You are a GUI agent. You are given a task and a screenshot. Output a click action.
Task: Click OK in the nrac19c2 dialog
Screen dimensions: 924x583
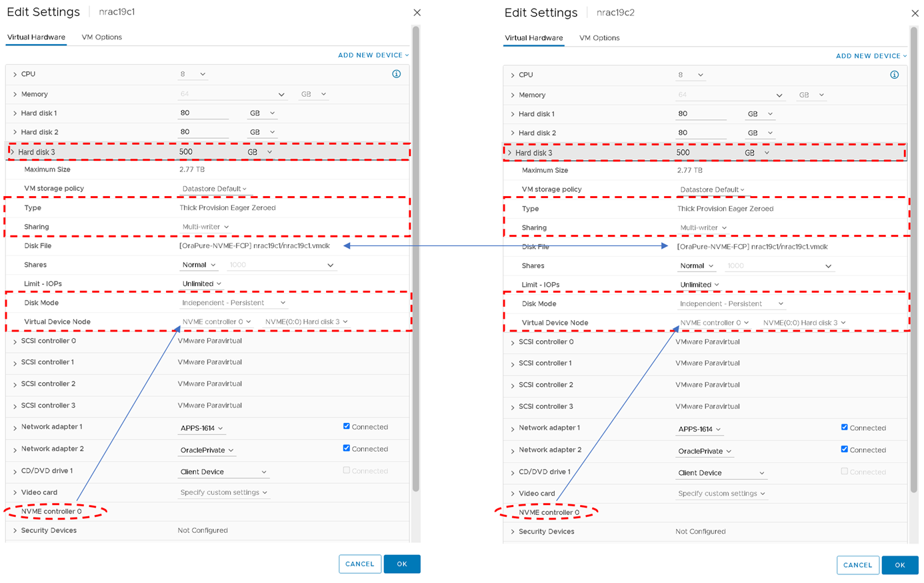900,565
